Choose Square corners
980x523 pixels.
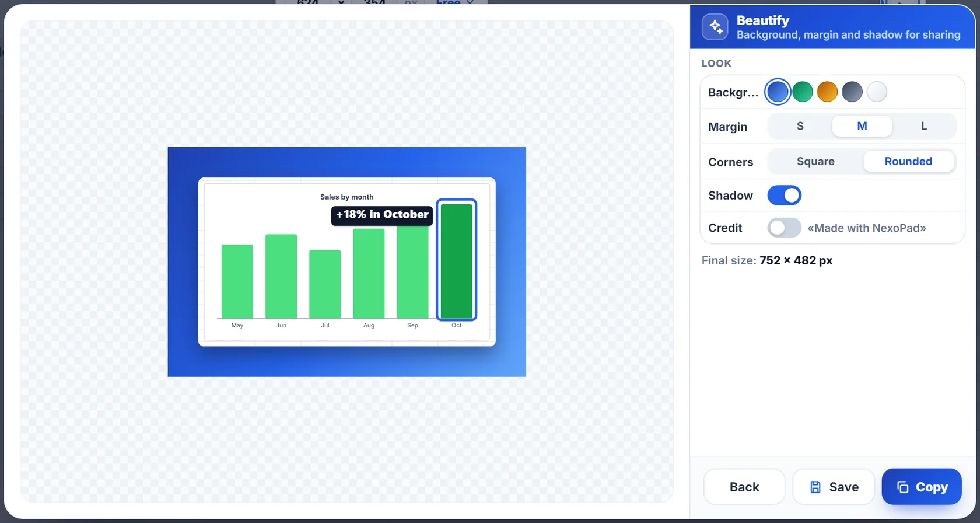point(815,162)
